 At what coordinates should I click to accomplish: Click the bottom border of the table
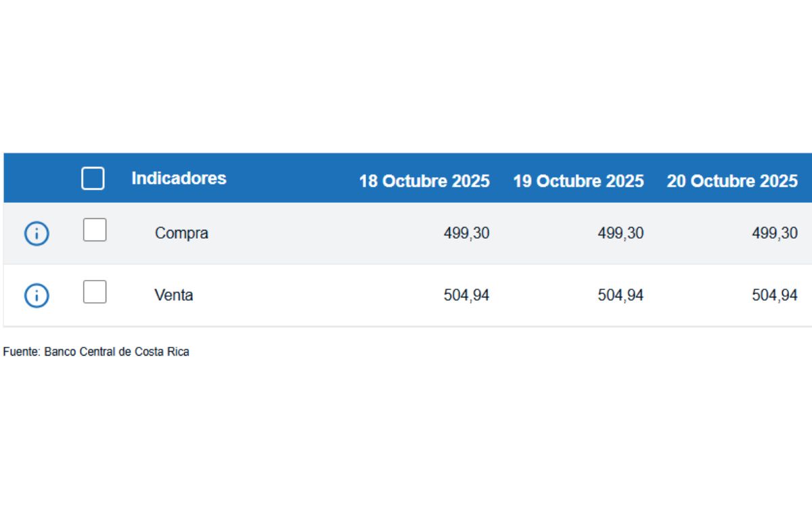tap(406, 327)
